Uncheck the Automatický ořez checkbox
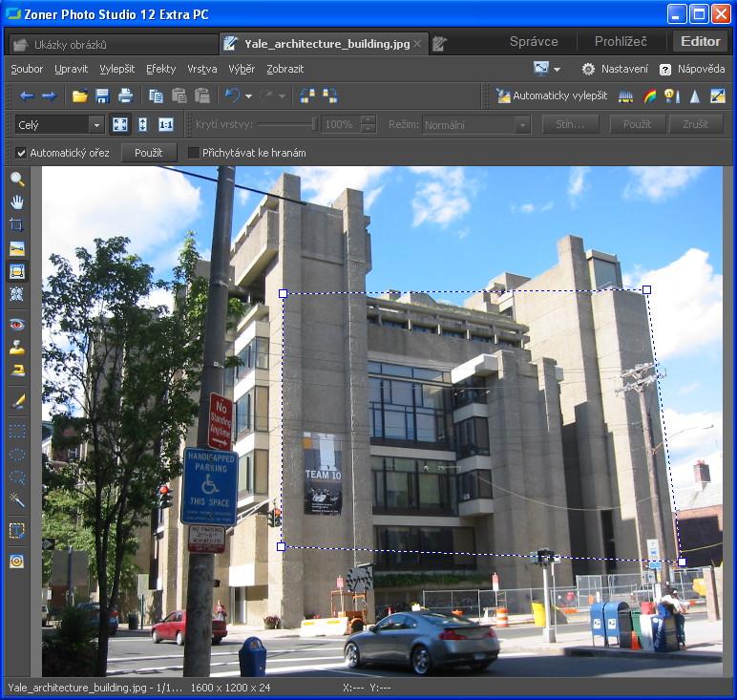Viewport: 737px width, 700px height. pyautogui.click(x=21, y=153)
